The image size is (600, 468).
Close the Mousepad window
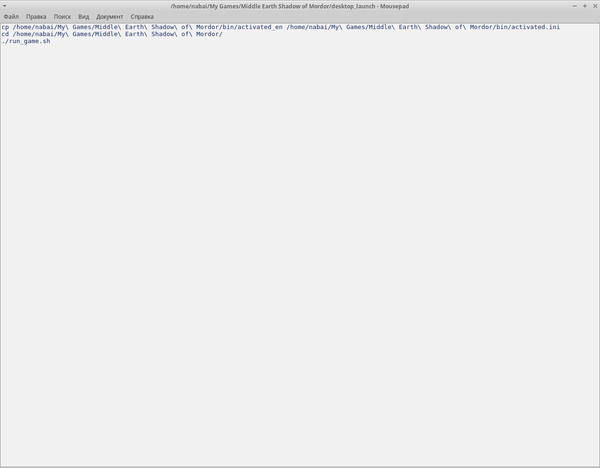tap(593, 6)
